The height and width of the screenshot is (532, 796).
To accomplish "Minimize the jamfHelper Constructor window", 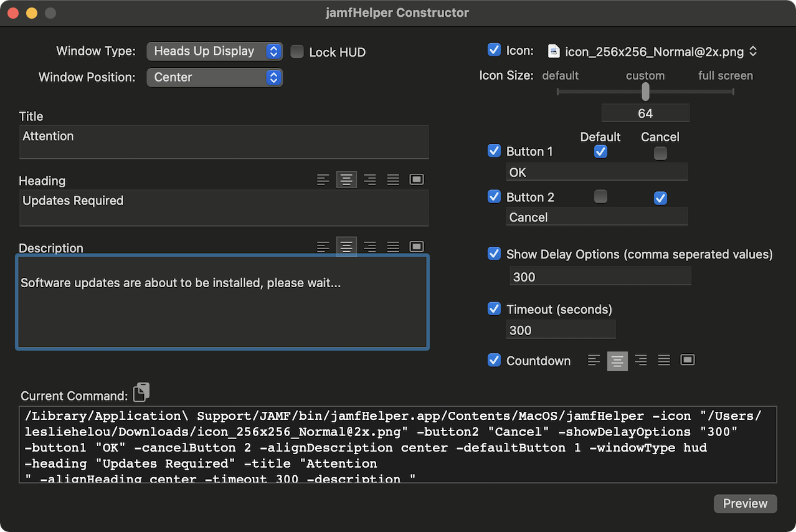I will [x=32, y=12].
